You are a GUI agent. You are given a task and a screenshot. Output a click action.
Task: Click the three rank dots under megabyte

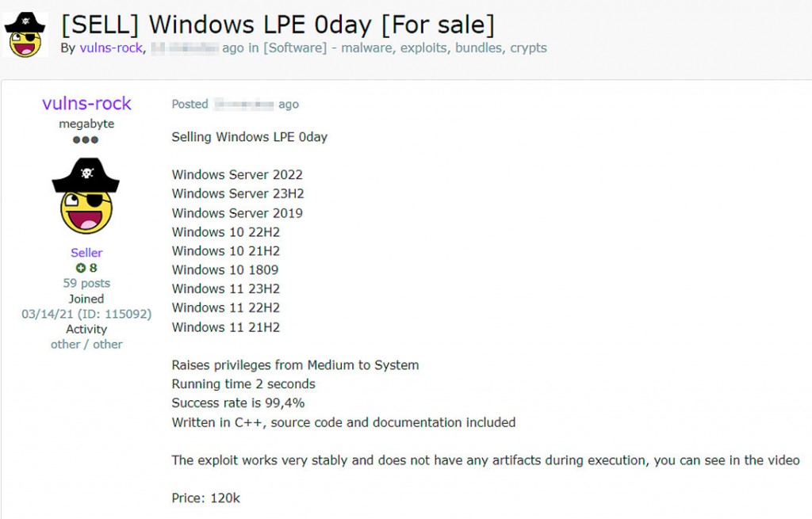86,140
